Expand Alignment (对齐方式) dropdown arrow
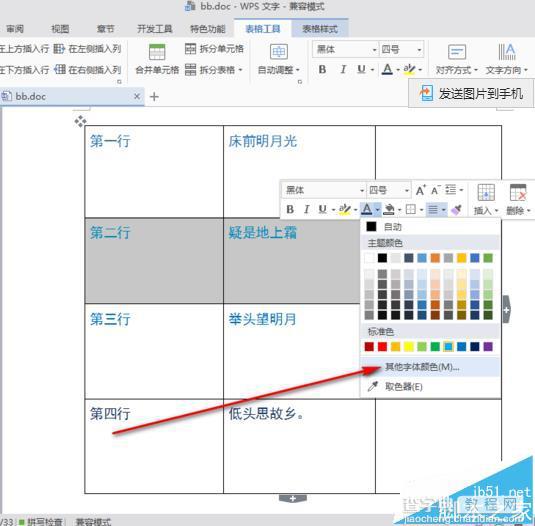Image resolution: width=535 pixels, height=526 pixels. click(476, 70)
